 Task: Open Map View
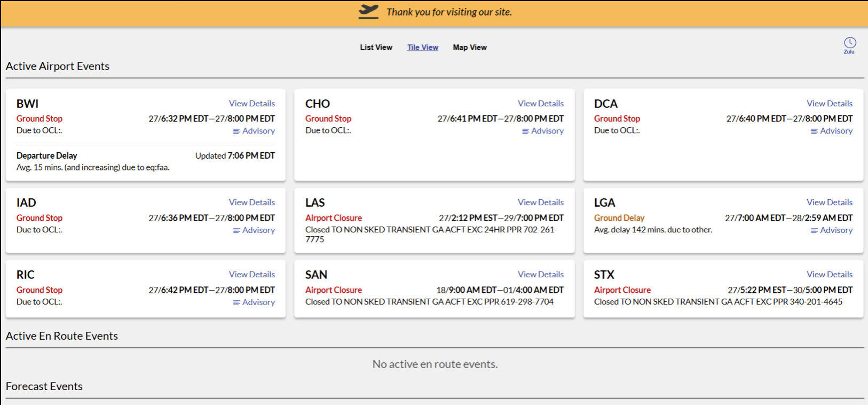(470, 48)
